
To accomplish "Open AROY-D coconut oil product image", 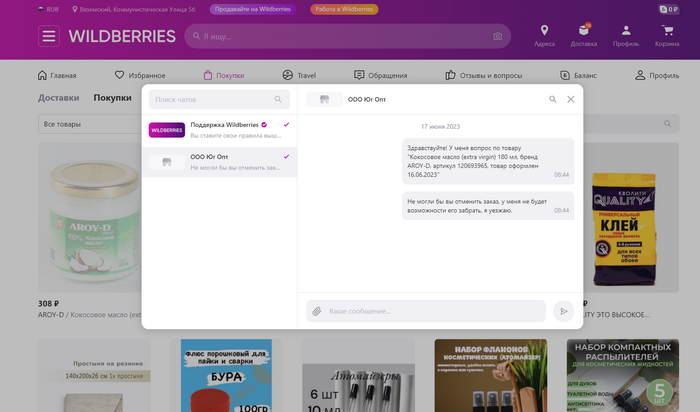I will pos(90,217).
